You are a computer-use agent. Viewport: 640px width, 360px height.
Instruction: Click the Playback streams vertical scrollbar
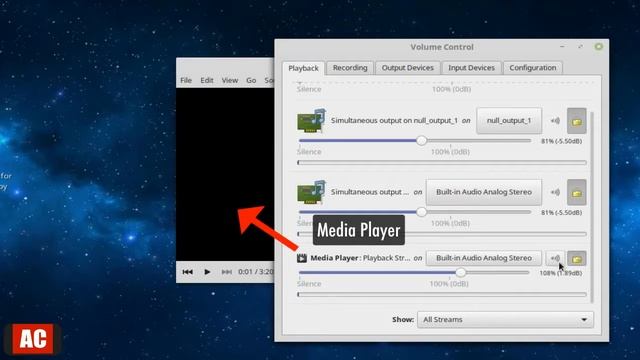591,207
